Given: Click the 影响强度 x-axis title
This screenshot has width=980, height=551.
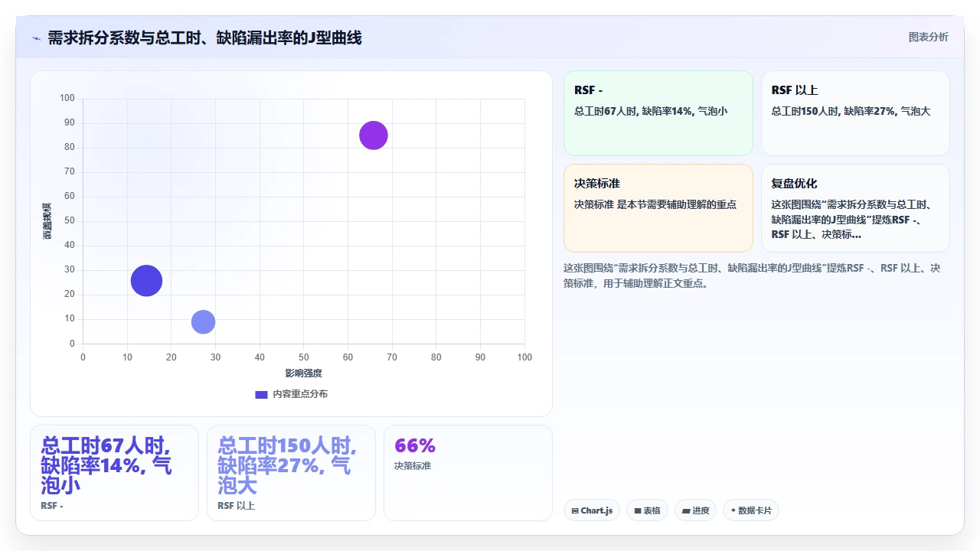Looking at the screenshot, I should [304, 373].
